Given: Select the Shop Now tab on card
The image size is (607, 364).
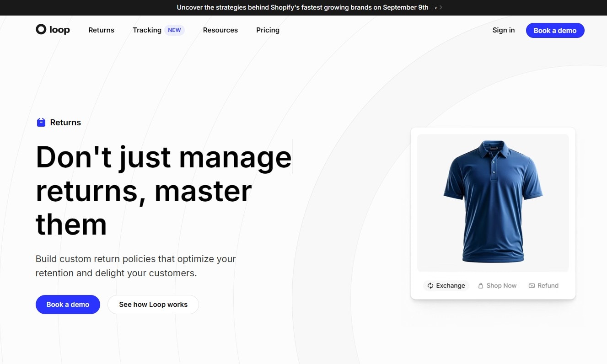Looking at the screenshot, I should click(x=497, y=286).
